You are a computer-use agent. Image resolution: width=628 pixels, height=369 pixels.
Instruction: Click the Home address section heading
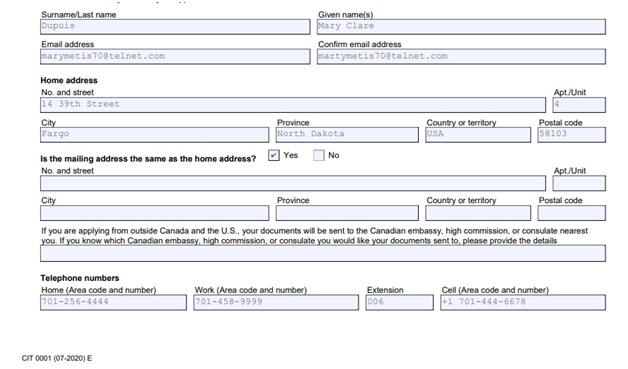69,81
